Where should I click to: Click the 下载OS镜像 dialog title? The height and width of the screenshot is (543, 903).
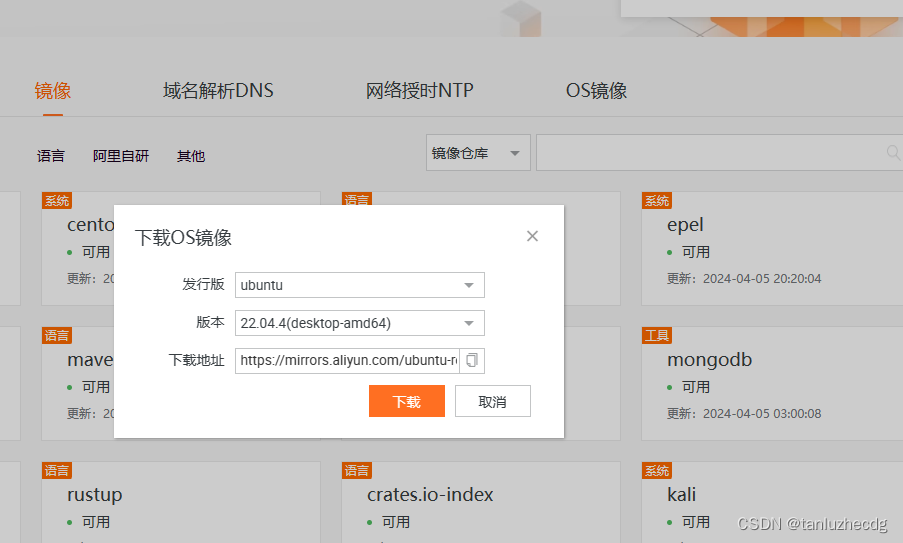coord(183,237)
